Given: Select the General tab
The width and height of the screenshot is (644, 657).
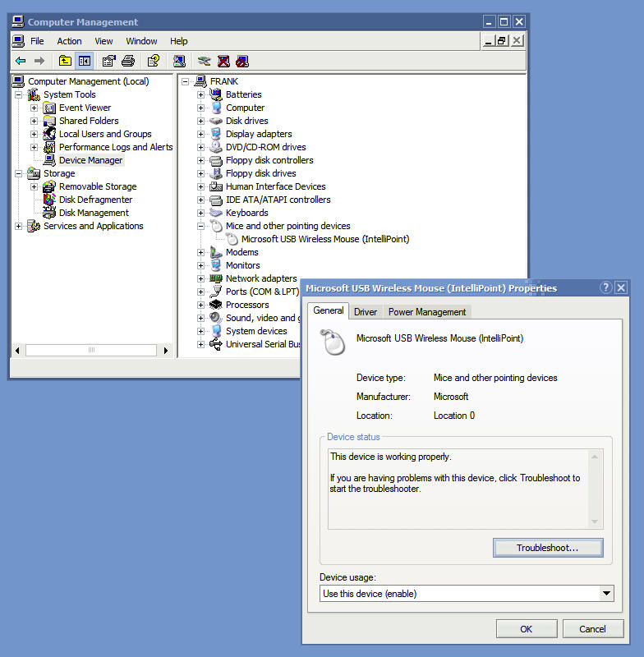Looking at the screenshot, I should pos(328,310).
